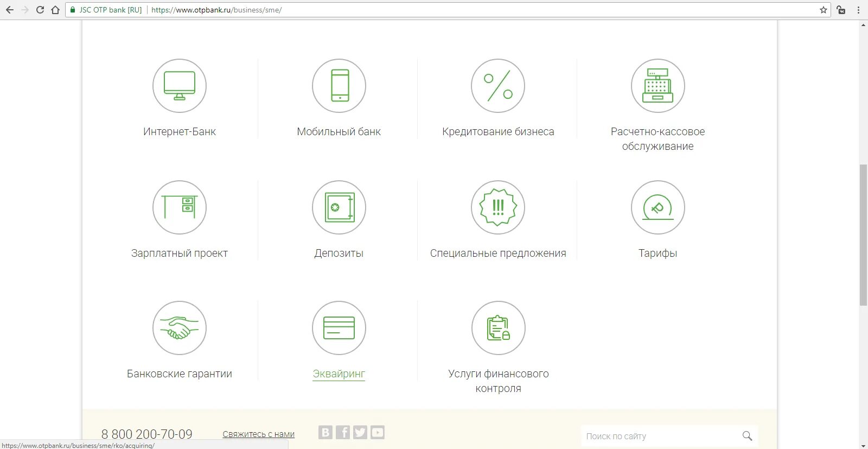
Task: Click the underlined 'Эквайринг' link
Action: 339,374
